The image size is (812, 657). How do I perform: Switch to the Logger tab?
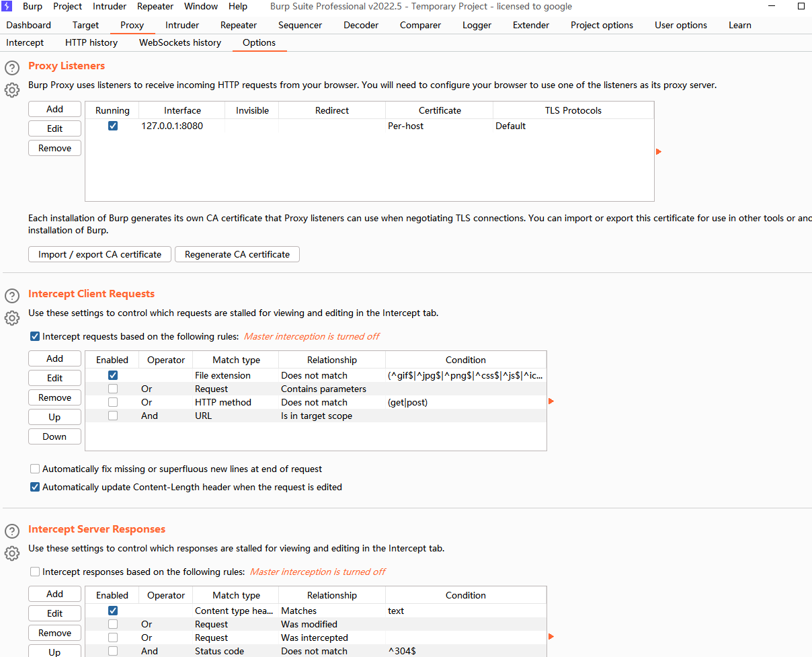[477, 25]
